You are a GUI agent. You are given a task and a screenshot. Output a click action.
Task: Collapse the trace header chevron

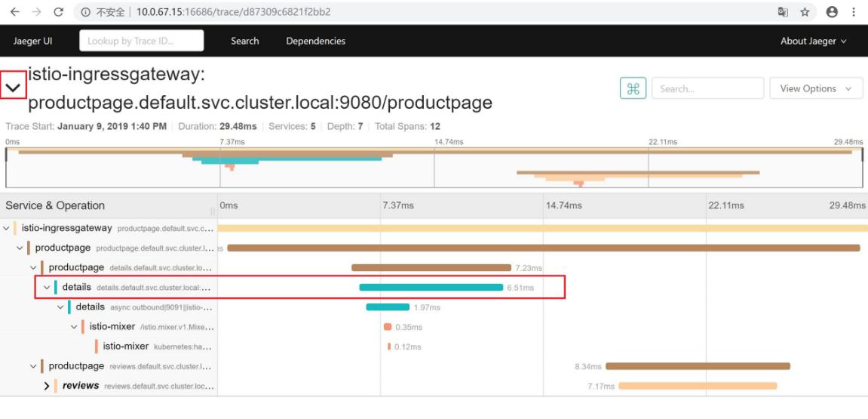(x=14, y=88)
